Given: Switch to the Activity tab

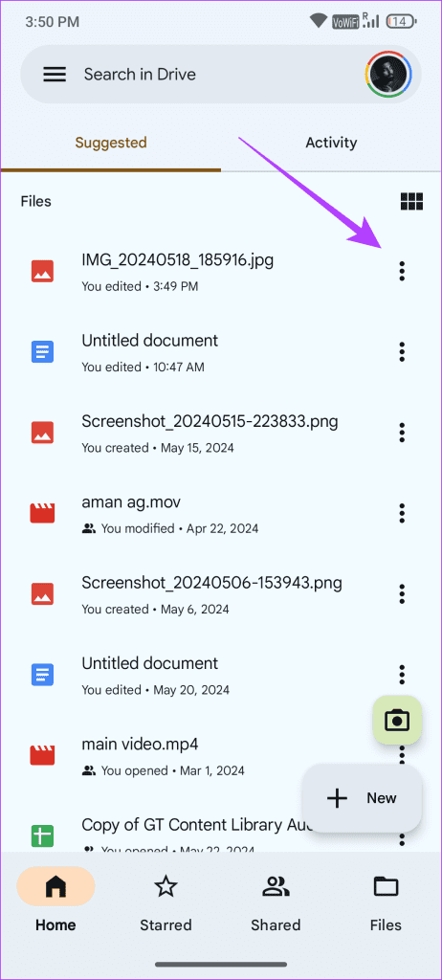Looking at the screenshot, I should (x=331, y=143).
